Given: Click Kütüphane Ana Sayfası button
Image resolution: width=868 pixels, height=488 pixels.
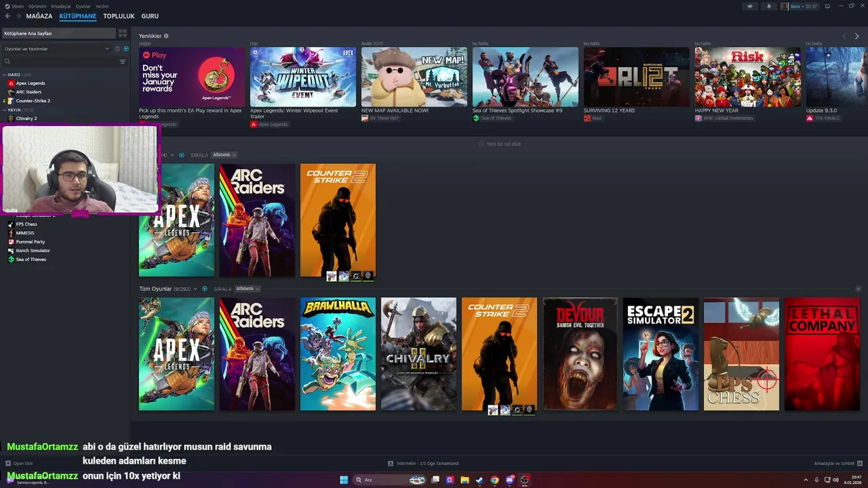Looking at the screenshot, I should pyautogui.click(x=58, y=33).
